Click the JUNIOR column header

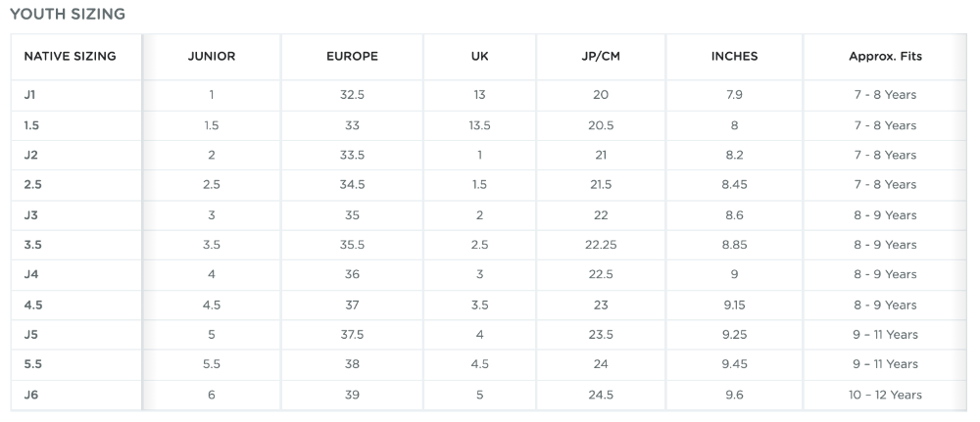coord(212,57)
